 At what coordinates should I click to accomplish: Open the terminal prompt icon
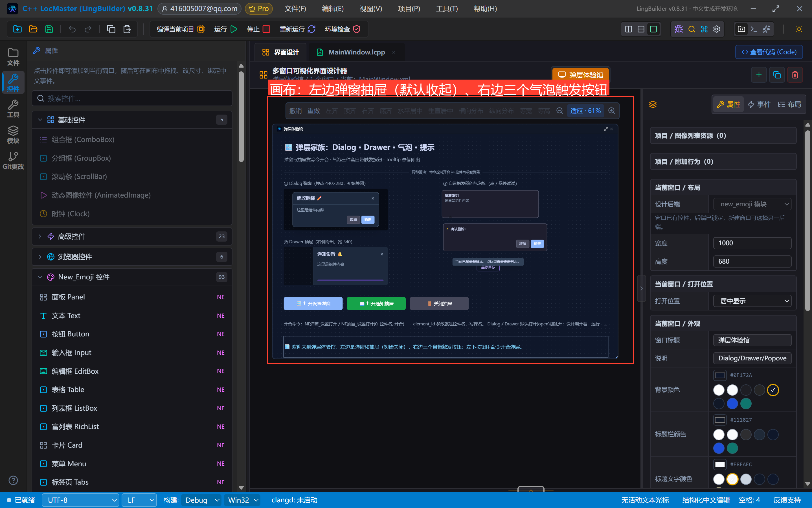tap(754, 29)
